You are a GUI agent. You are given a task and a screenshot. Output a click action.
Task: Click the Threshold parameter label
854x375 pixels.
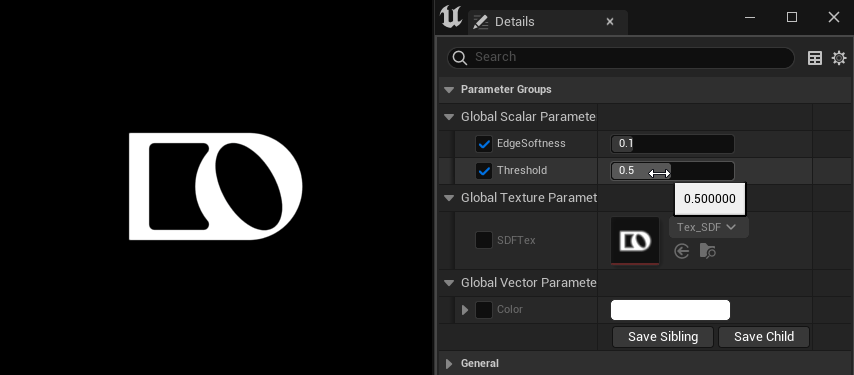point(522,171)
